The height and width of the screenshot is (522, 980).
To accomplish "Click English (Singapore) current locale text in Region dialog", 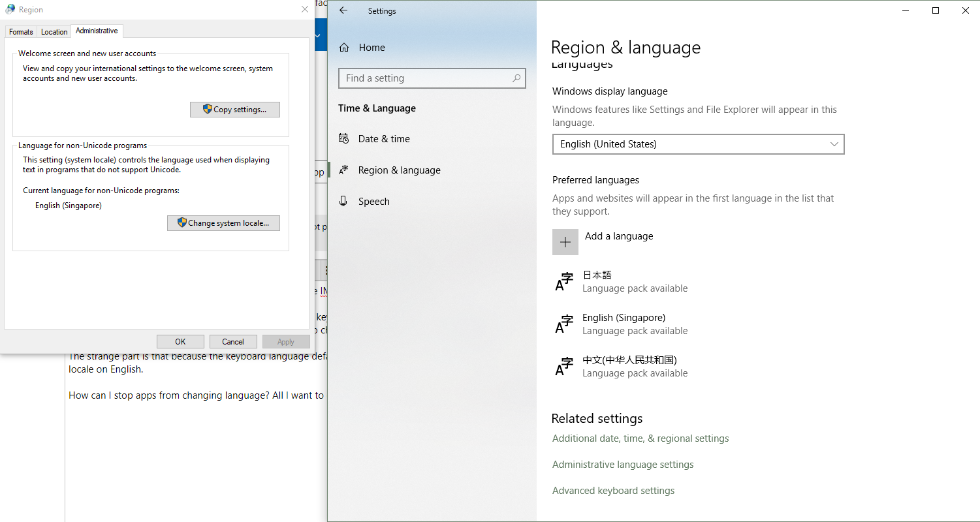I will [69, 206].
